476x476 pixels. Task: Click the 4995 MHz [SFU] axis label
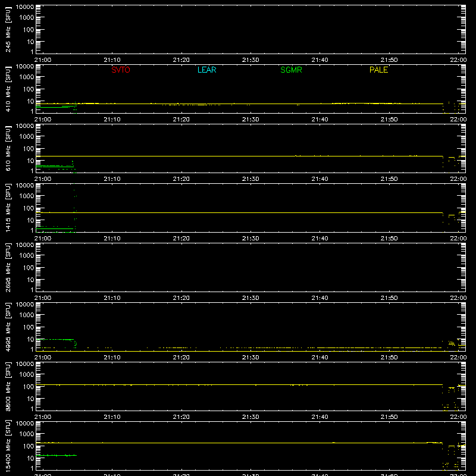click(x=8, y=327)
